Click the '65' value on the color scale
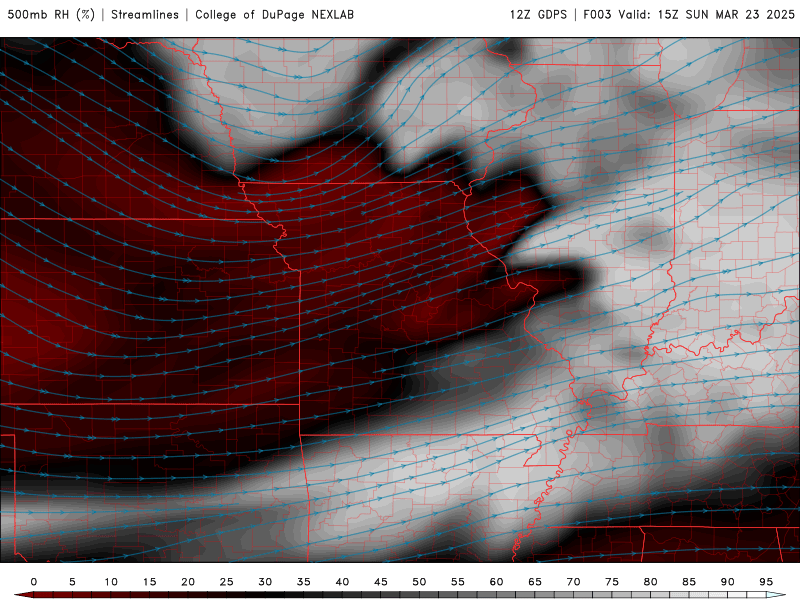This screenshot has height=600, width=800. point(535,582)
